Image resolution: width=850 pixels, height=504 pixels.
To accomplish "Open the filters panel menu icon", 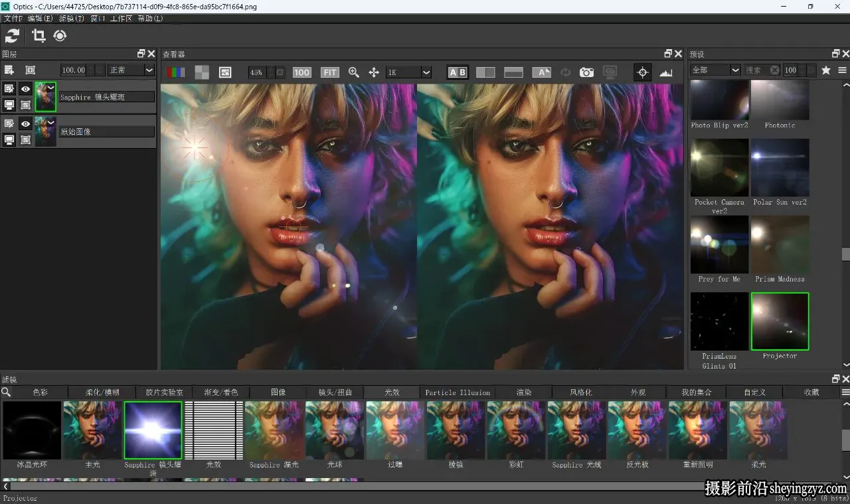I will tap(845, 392).
